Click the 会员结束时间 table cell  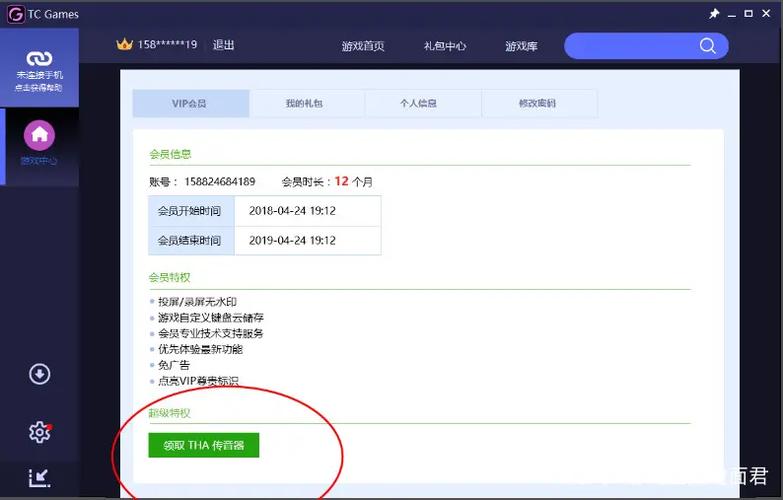(191, 240)
